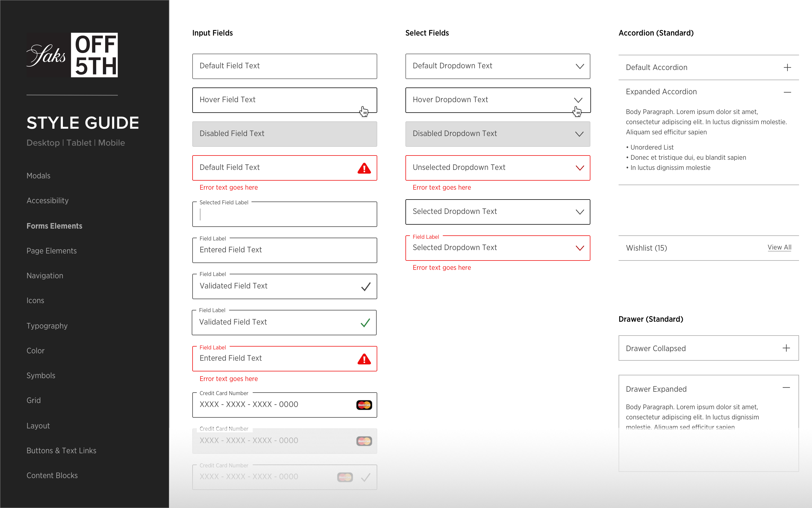Click the Drawer (Standard) heading

(x=651, y=319)
